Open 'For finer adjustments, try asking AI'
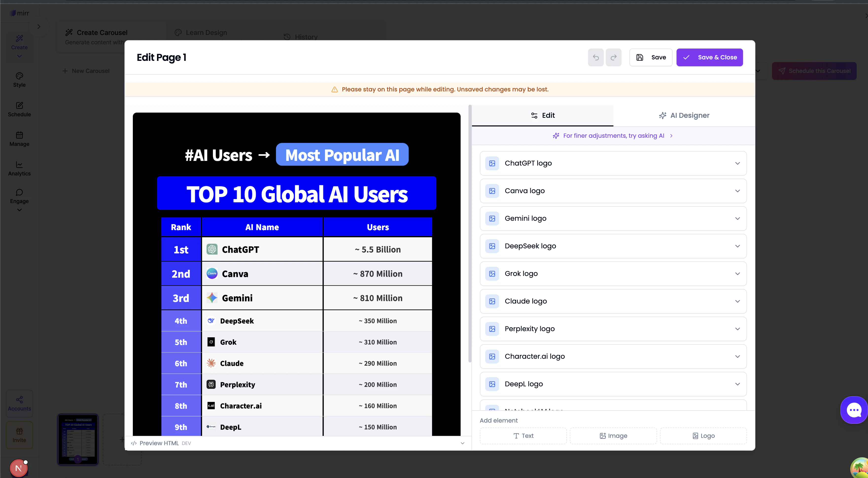 coord(613,136)
